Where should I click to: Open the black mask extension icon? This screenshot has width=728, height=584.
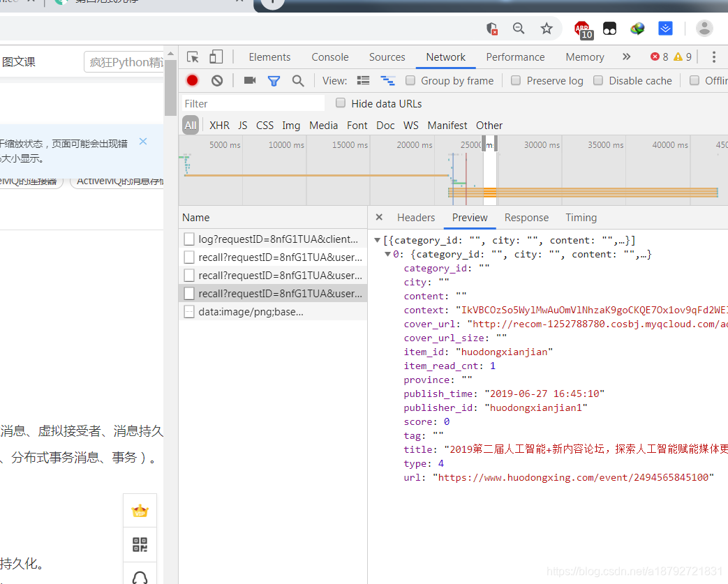coord(609,29)
